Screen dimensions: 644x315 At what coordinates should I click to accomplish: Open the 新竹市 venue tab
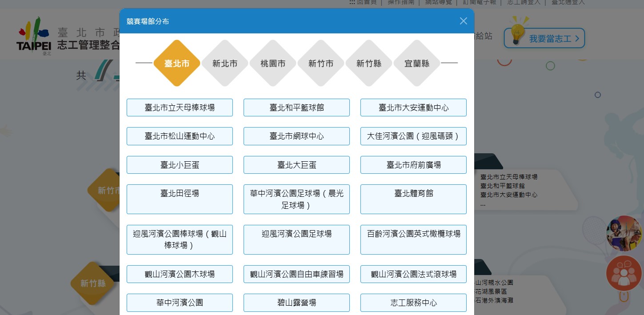pos(321,64)
